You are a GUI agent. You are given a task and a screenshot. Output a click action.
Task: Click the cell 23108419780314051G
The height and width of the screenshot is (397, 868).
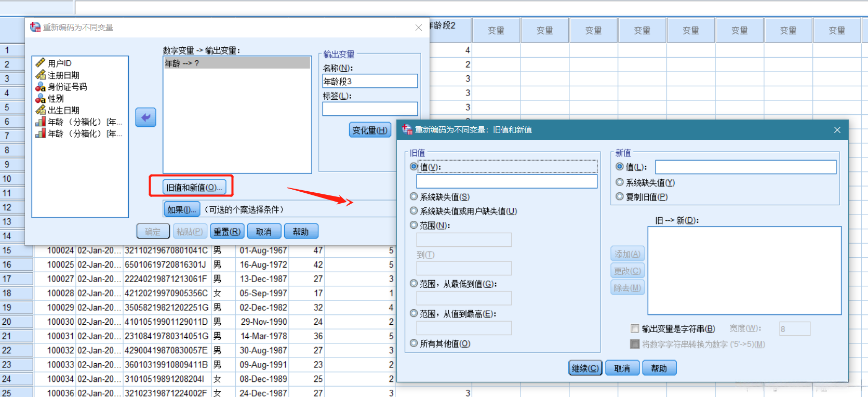166,336
